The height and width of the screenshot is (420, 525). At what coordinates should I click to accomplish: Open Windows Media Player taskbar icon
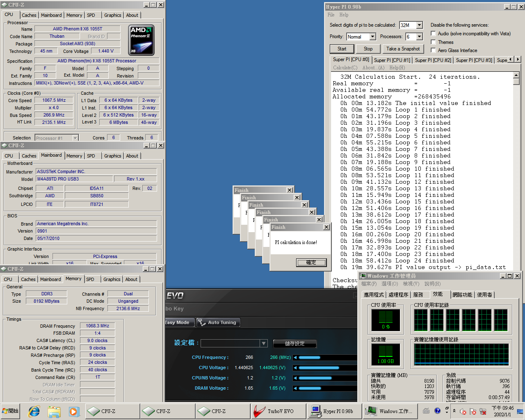73,411
